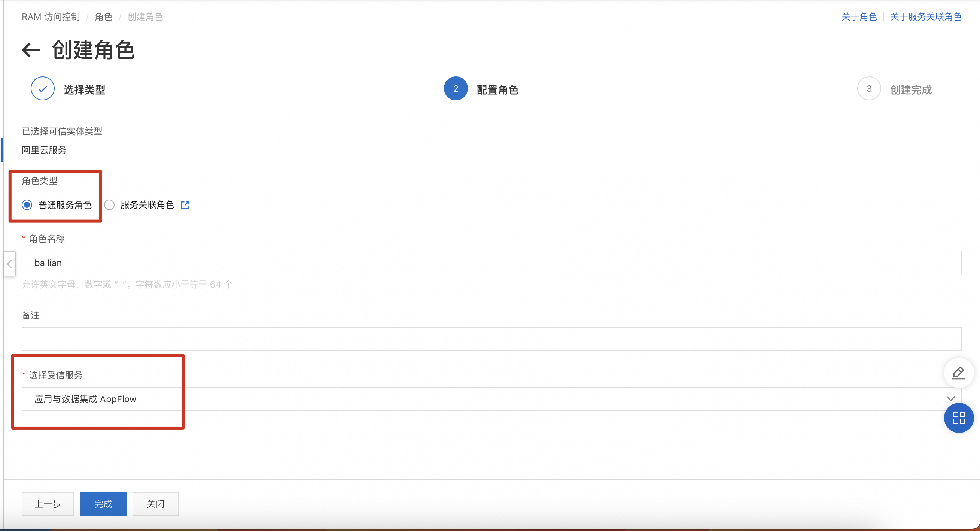
Task: Open the 关于服务关联角色 help link
Action: point(926,17)
